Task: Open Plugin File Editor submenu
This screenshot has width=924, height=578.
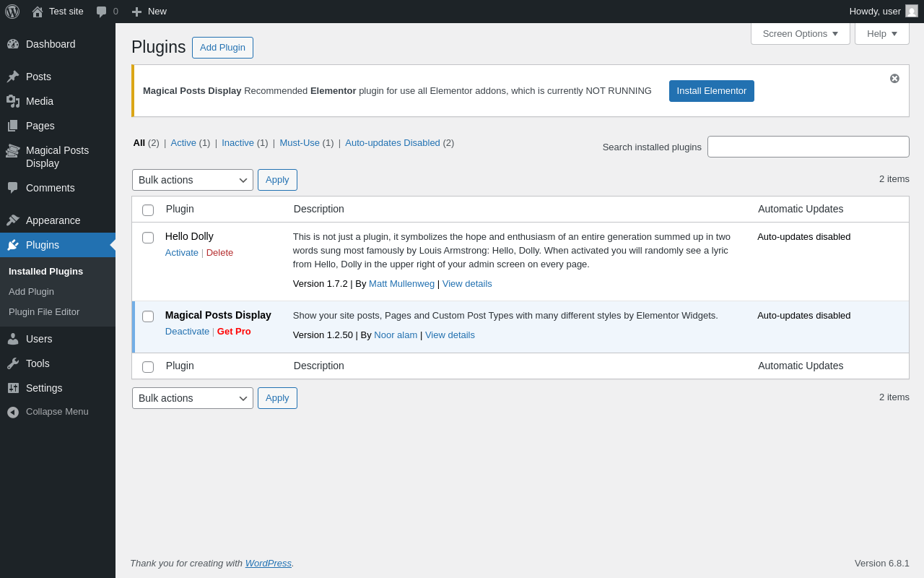Action: (44, 312)
